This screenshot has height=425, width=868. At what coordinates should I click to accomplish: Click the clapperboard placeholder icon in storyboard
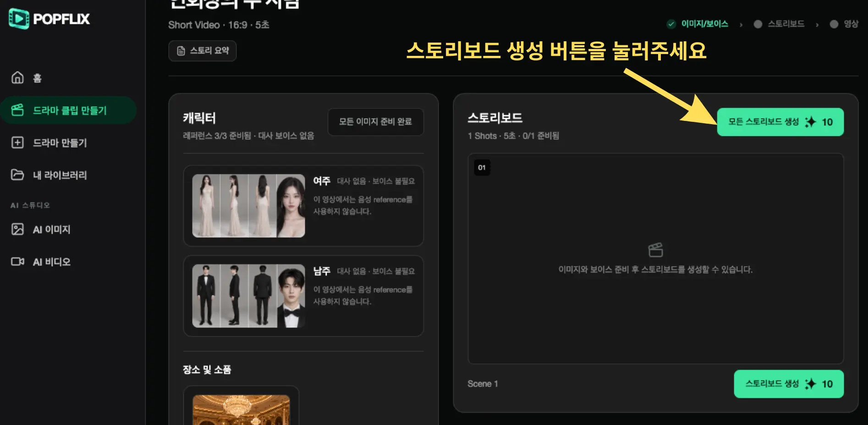(x=656, y=250)
